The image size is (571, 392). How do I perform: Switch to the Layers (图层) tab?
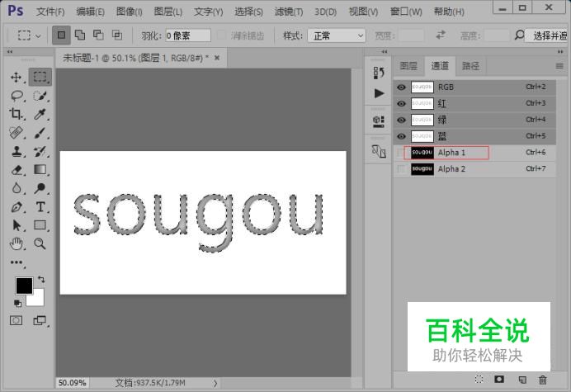pyautogui.click(x=408, y=66)
